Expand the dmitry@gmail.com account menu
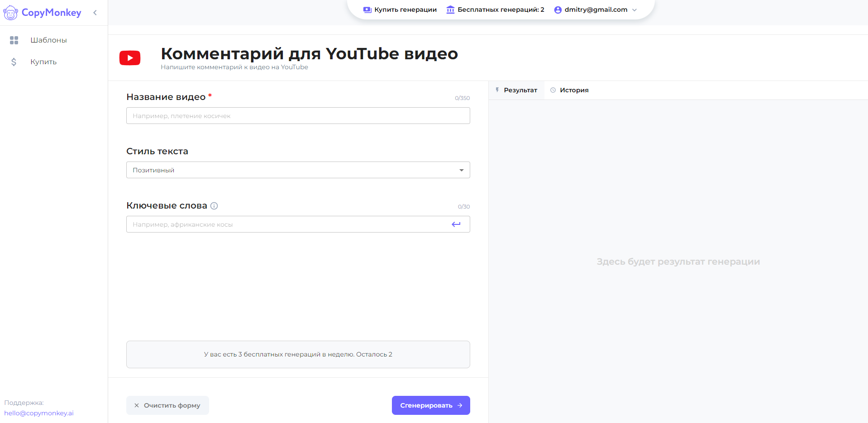The image size is (868, 423). (634, 10)
